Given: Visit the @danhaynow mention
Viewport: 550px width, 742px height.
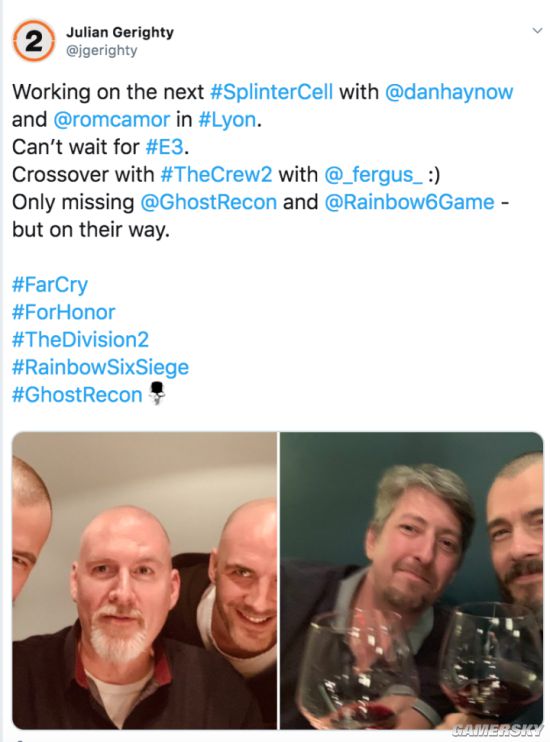Looking at the screenshot, I should point(449,92).
